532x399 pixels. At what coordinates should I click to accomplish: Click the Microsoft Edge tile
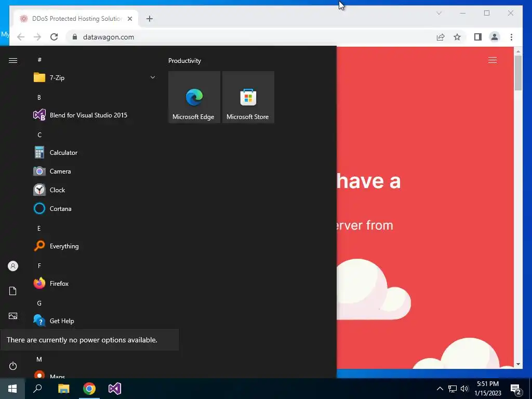click(x=194, y=97)
